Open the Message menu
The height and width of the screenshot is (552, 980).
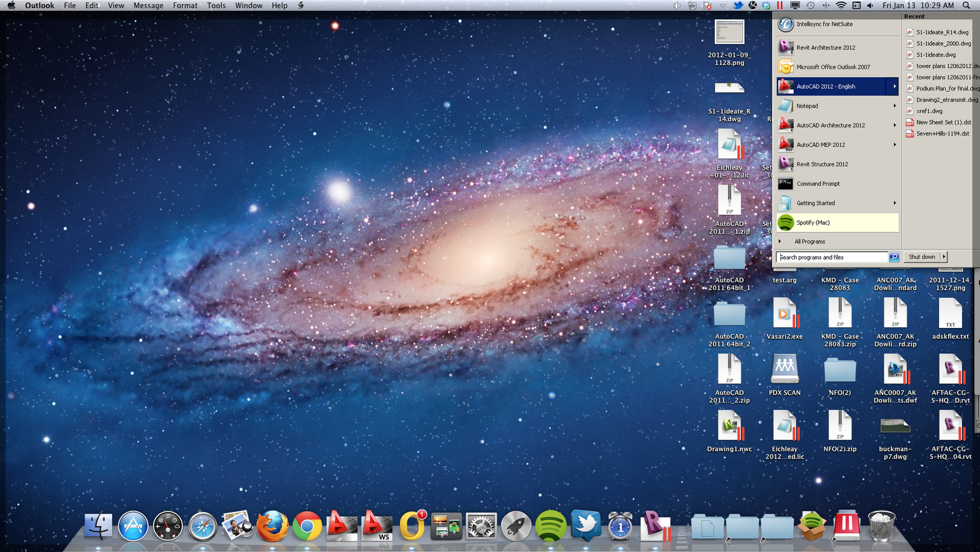148,6
